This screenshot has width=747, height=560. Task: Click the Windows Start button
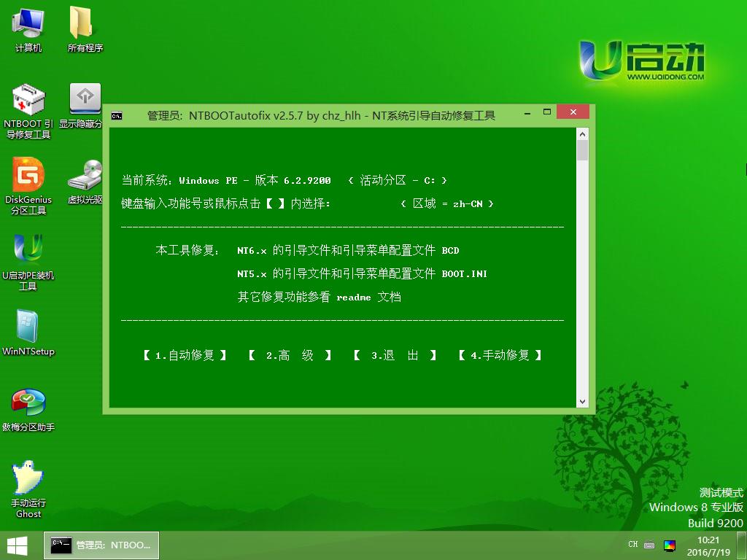(x=16, y=545)
